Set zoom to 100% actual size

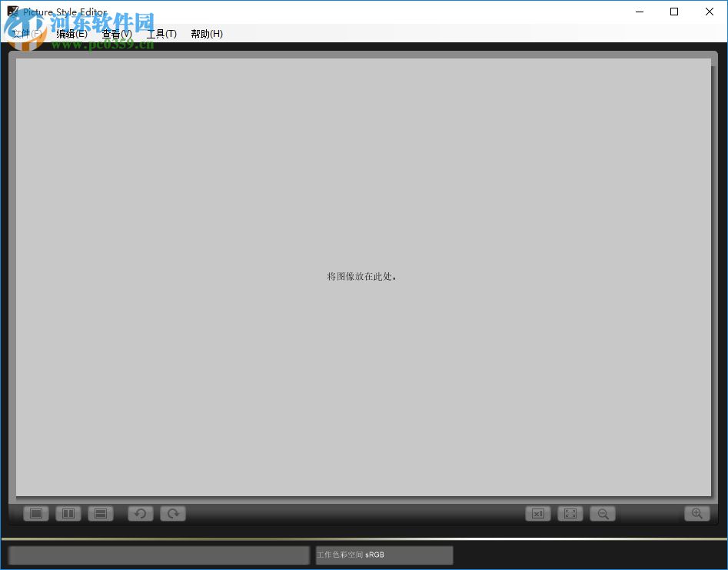537,513
